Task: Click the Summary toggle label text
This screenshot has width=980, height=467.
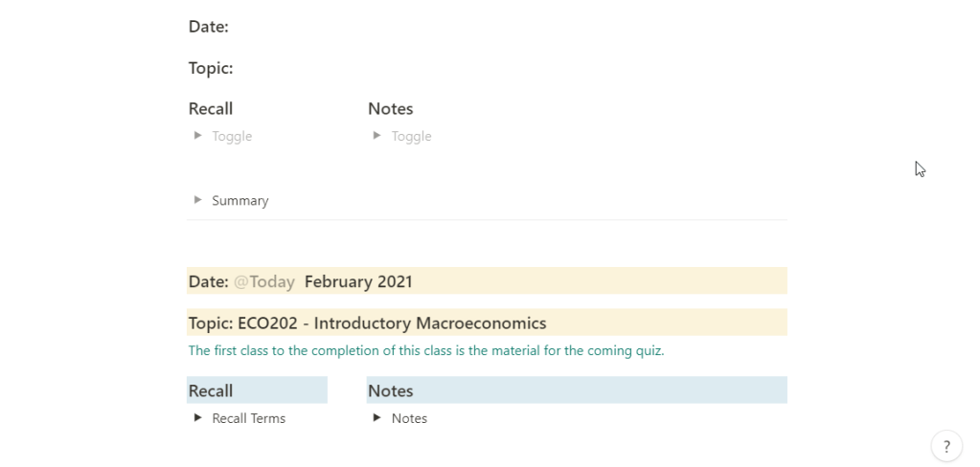Action: 240,201
